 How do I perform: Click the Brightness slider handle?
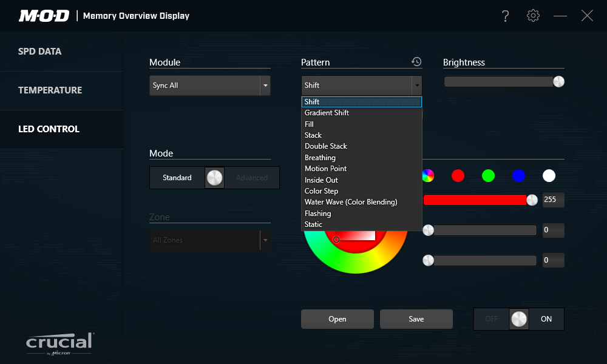coord(558,82)
